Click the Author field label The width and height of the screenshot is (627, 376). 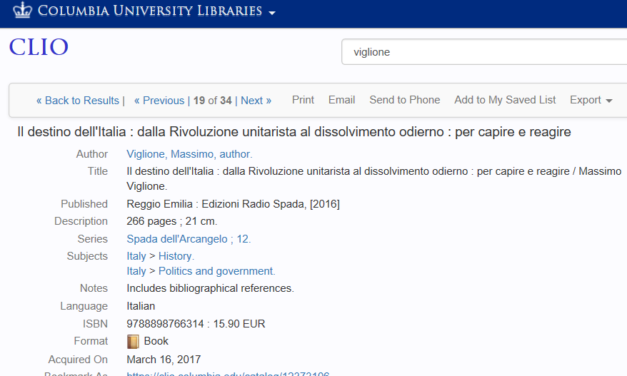coord(92,154)
